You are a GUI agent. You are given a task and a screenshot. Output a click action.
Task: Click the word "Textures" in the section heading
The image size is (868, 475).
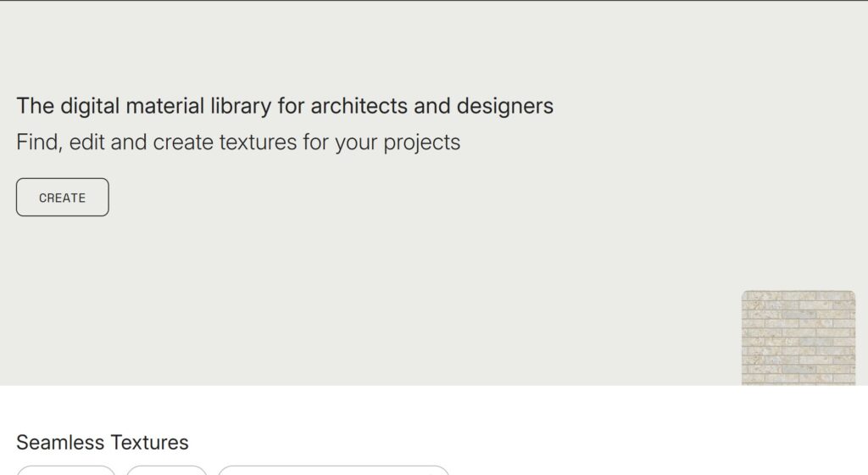click(x=149, y=443)
